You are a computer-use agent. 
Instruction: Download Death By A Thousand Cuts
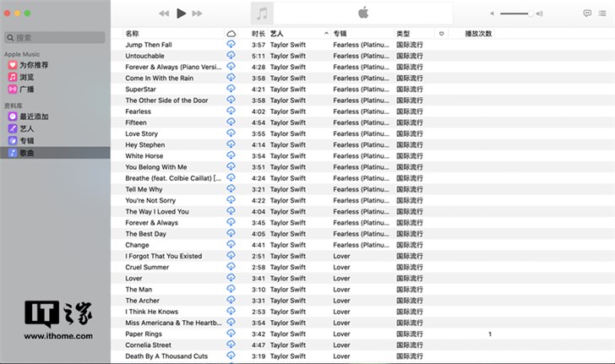point(231,356)
